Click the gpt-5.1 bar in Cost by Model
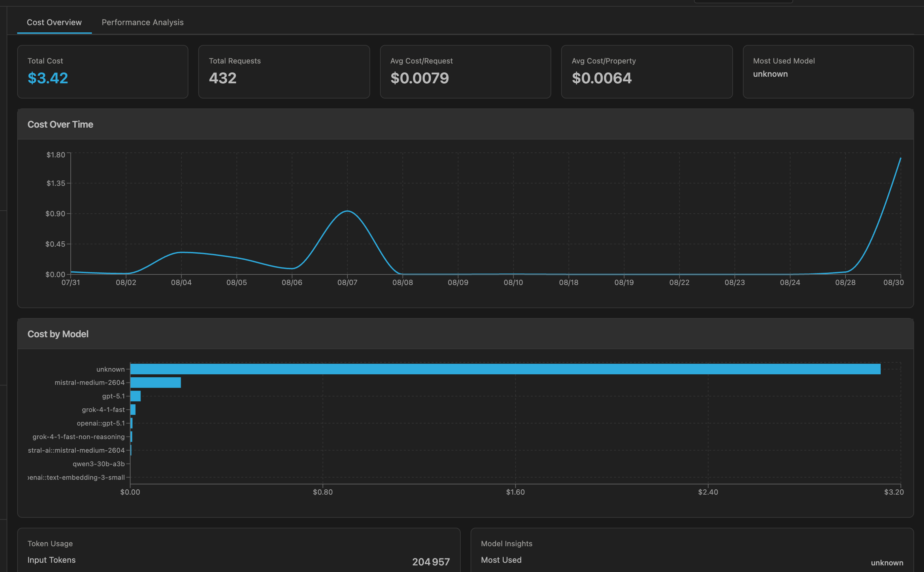The height and width of the screenshot is (572, 924). tap(135, 396)
